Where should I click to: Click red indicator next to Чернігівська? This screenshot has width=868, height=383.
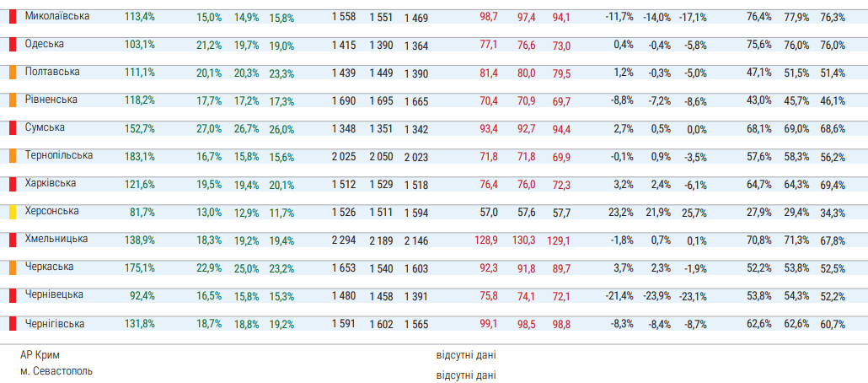coord(13,323)
